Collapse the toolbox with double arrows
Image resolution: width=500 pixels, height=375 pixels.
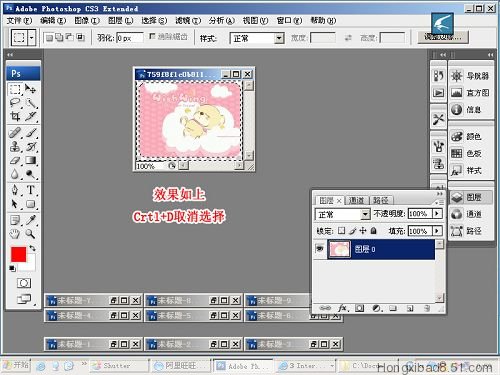pos(10,54)
